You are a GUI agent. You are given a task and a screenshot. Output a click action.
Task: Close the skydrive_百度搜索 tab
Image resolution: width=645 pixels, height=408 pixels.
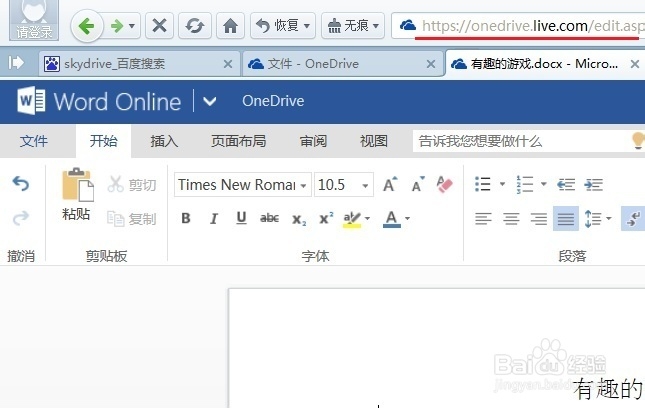(x=227, y=64)
